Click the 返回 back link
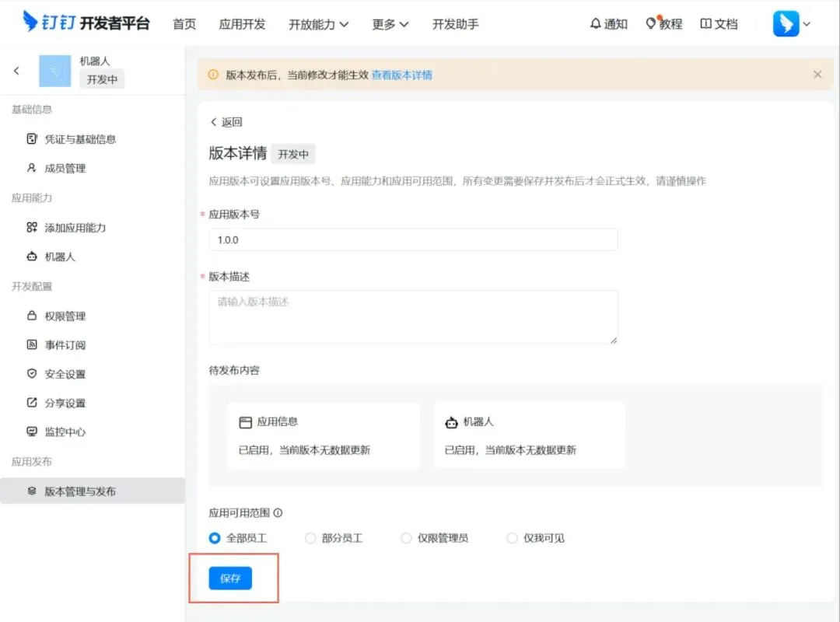The width and height of the screenshot is (840, 622). (x=226, y=122)
